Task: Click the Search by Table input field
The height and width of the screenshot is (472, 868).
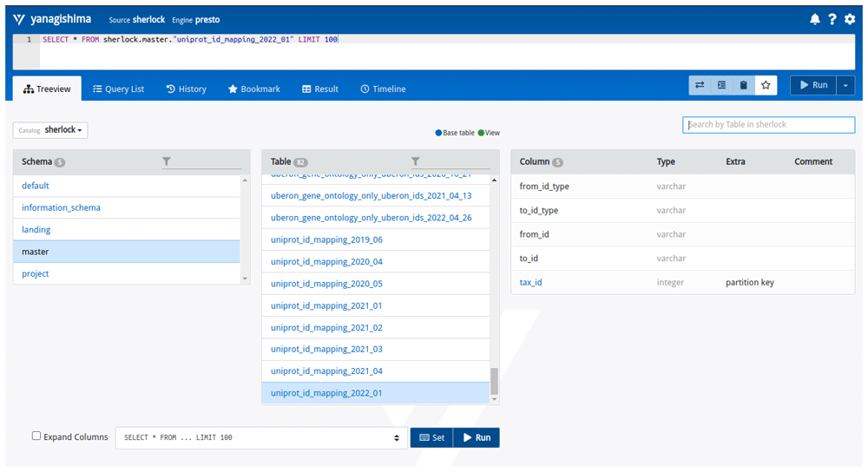Action: pyautogui.click(x=768, y=125)
